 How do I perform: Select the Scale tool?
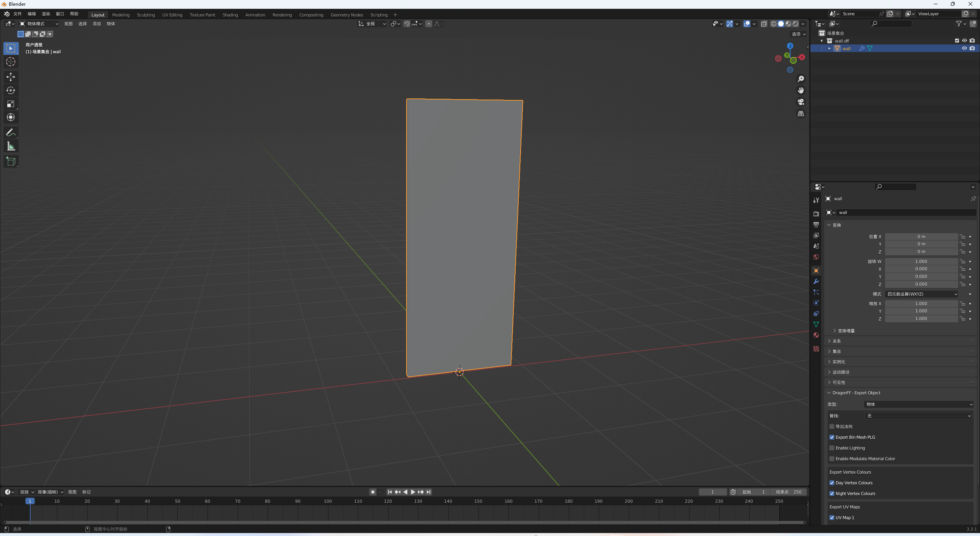point(11,104)
